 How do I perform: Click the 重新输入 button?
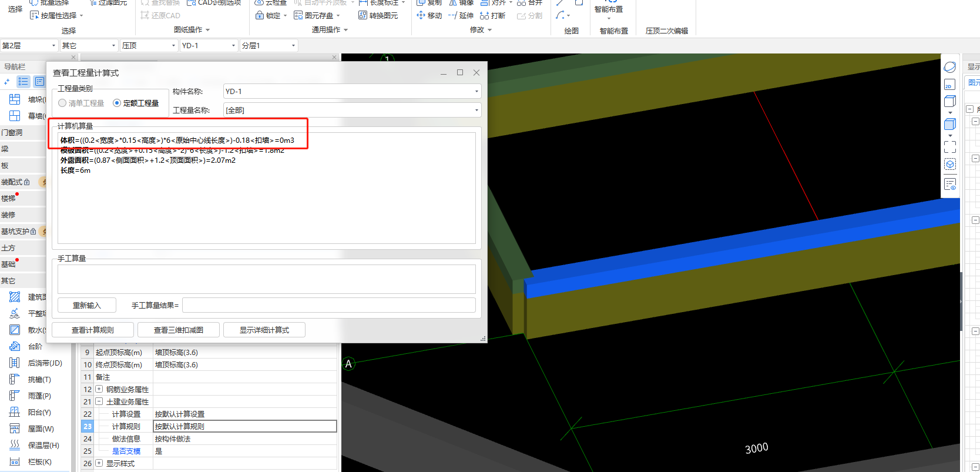[x=87, y=305]
